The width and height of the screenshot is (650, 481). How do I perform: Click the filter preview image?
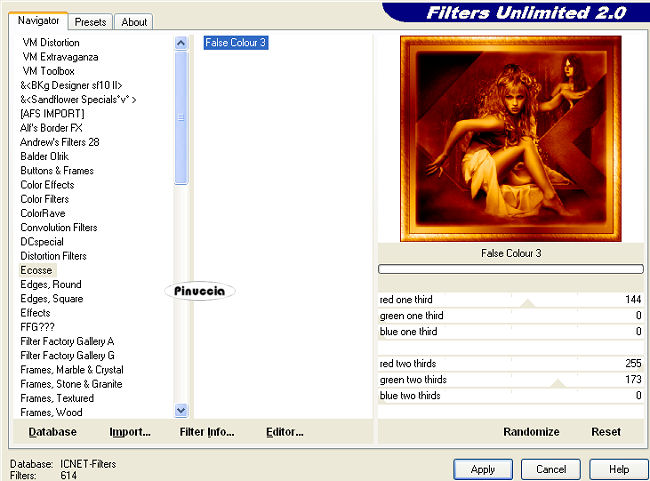click(510, 138)
